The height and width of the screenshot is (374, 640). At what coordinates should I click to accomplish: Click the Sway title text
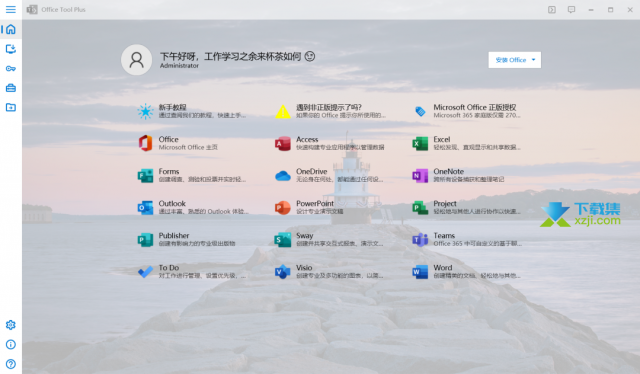pos(304,236)
